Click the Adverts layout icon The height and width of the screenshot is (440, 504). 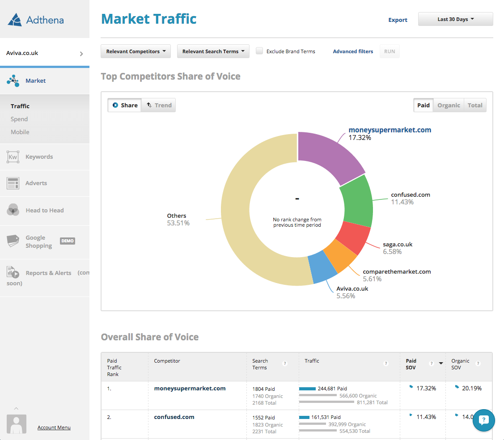(13, 183)
